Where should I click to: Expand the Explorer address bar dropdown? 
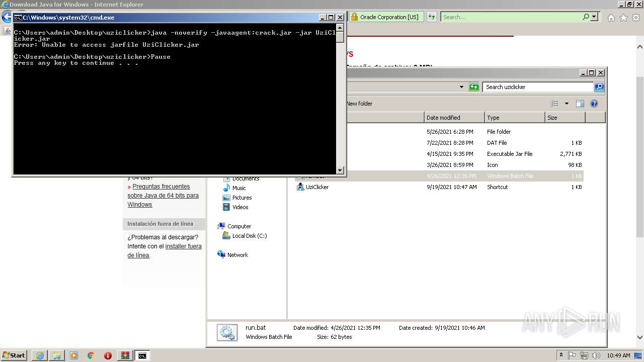click(461, 87)
